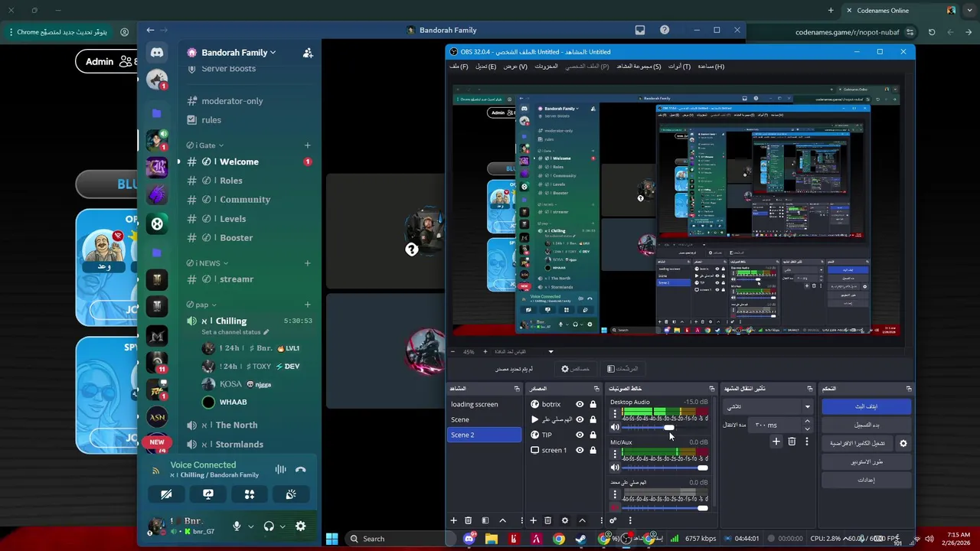Hide the botrix source
Image resolution: width=980 pixels, height=551 pixels.
(580, 404)
